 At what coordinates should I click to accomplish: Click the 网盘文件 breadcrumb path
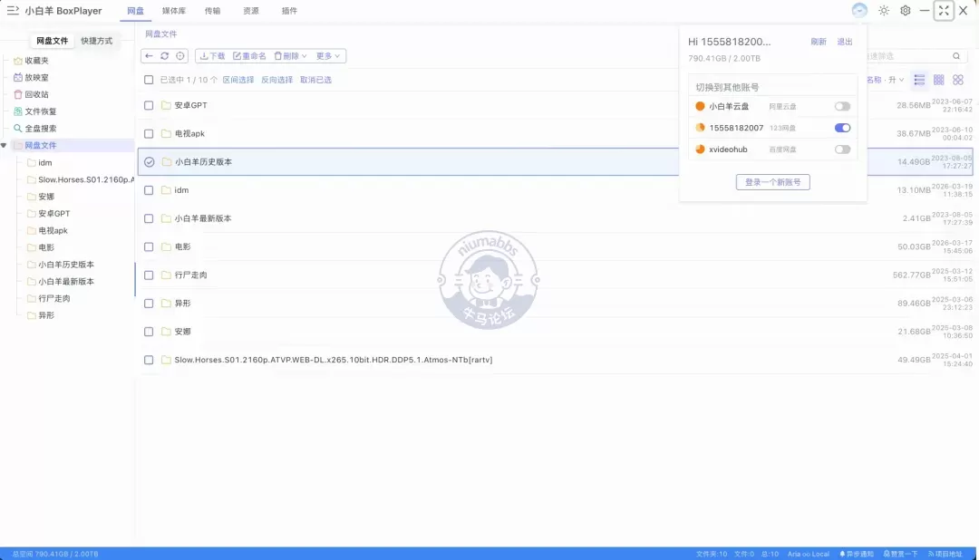pos(161,34)
